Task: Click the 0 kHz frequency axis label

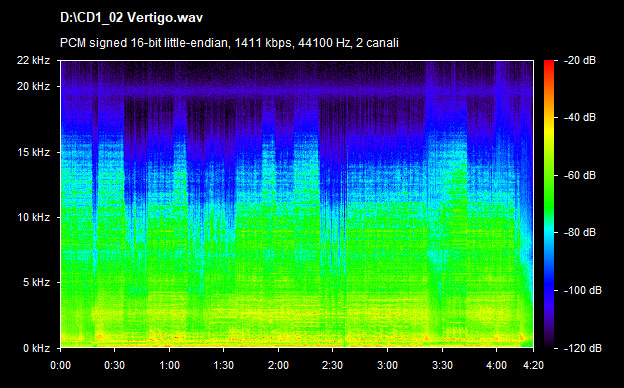Action: coord(36,348)
